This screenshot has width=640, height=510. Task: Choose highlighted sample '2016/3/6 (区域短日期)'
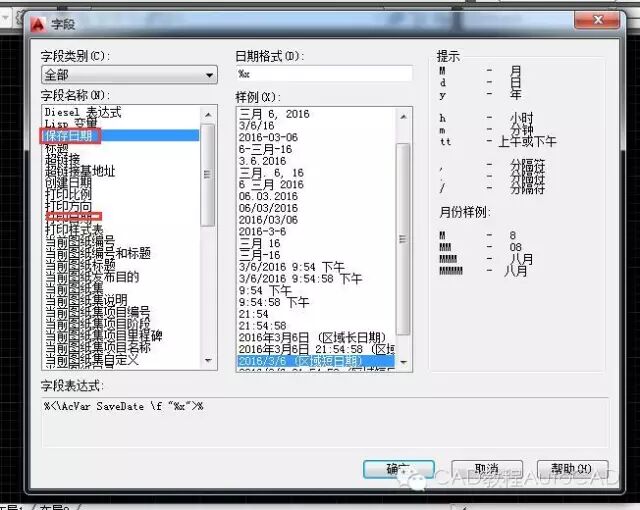point(316,361)
